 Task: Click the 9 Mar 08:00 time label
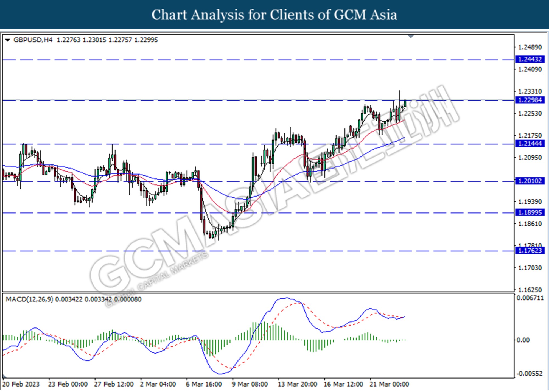[x=250, y=384]
